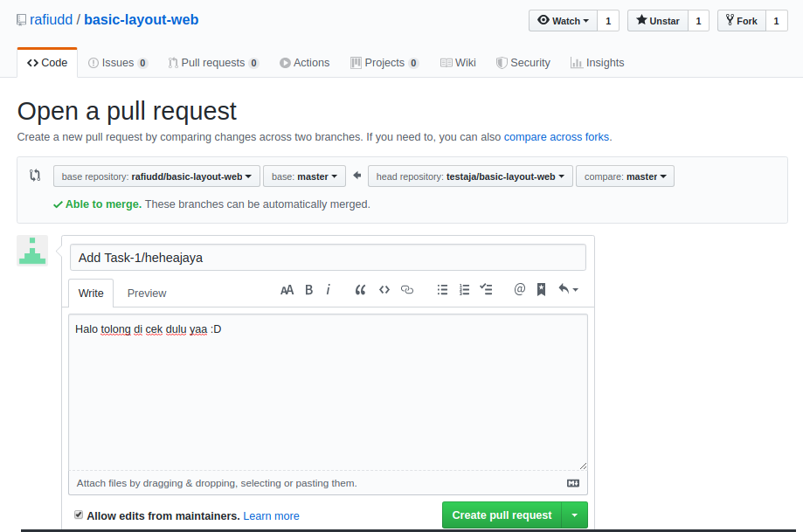Image resolution: width=803 pixels, height=532 pixels.
Task: Add a link in the editor toolbar
Action: 407,290
